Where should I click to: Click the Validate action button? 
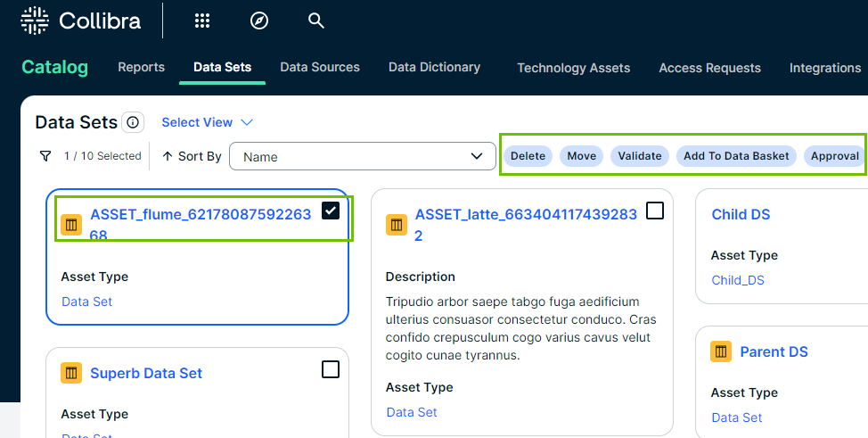point(640,156)
